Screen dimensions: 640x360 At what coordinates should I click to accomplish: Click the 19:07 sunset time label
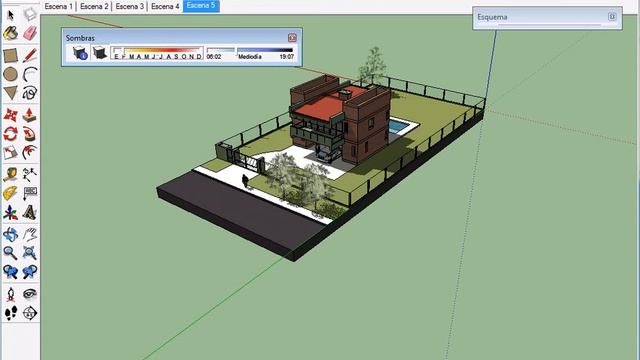[x=287, y=57]
